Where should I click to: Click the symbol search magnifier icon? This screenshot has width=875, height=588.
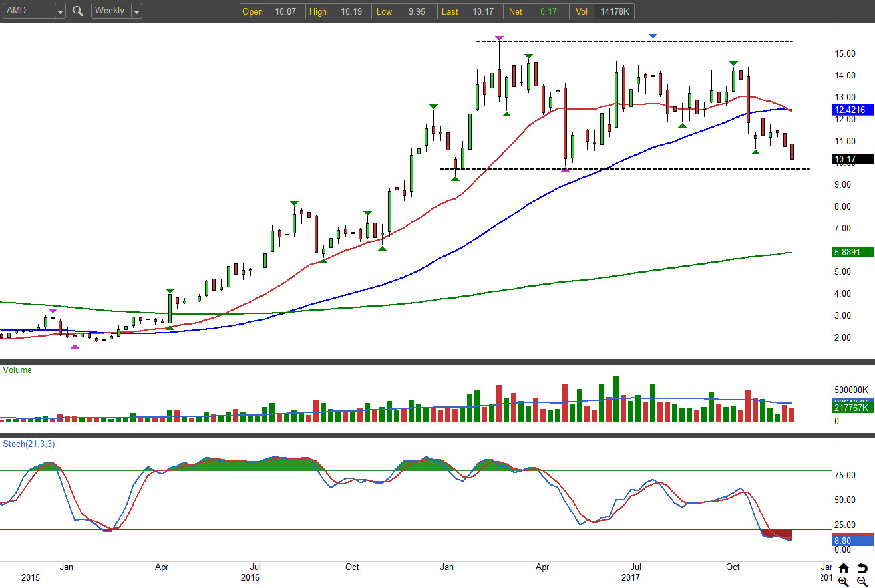coord(78,11)
